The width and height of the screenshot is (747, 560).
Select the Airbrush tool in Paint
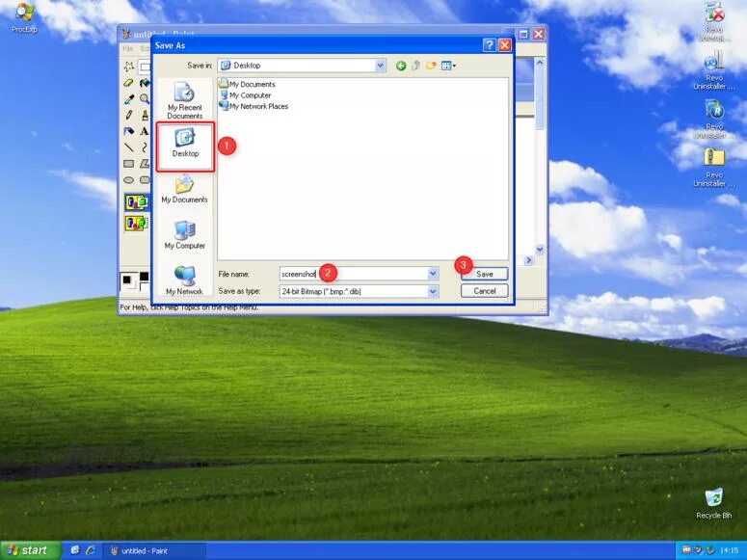(x=128, y=131)
